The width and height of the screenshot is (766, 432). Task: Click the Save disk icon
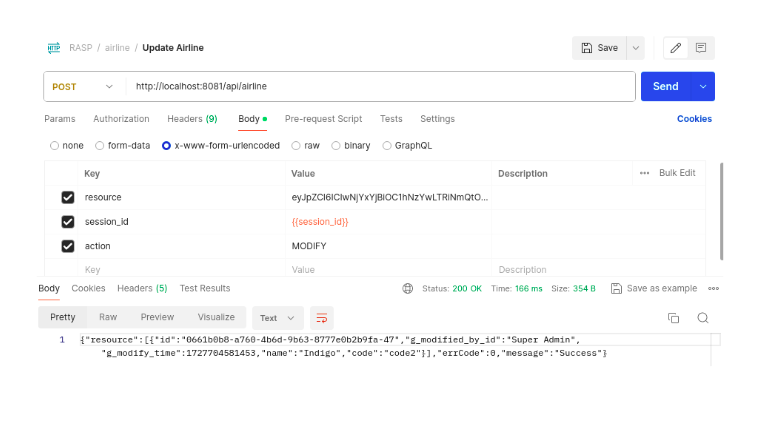point(587,48)
